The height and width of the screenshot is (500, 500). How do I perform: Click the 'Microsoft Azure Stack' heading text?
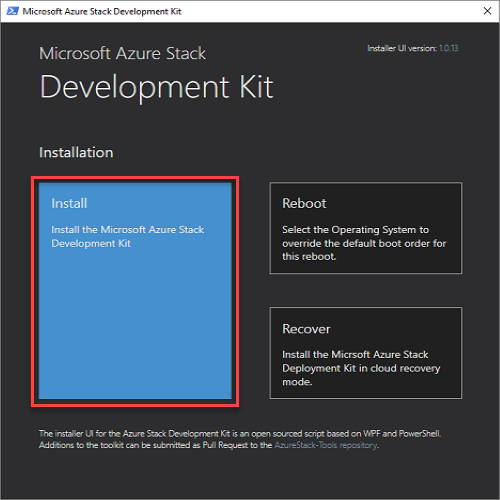(122, 53)
